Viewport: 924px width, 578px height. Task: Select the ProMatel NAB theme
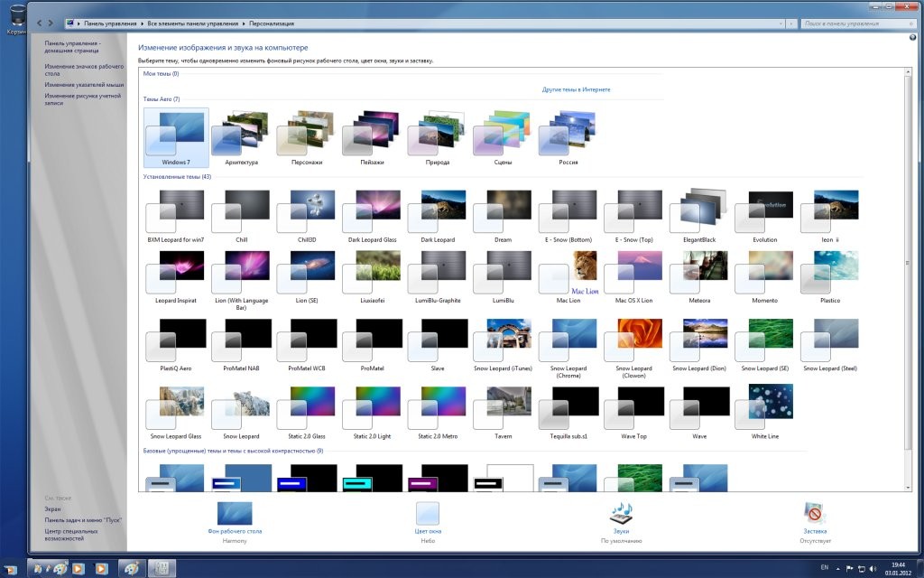coord(241,345)
